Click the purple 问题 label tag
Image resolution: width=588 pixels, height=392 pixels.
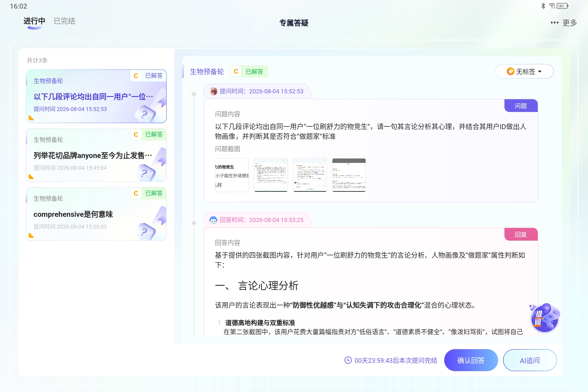pyautogui.click(x=521, y=106)
